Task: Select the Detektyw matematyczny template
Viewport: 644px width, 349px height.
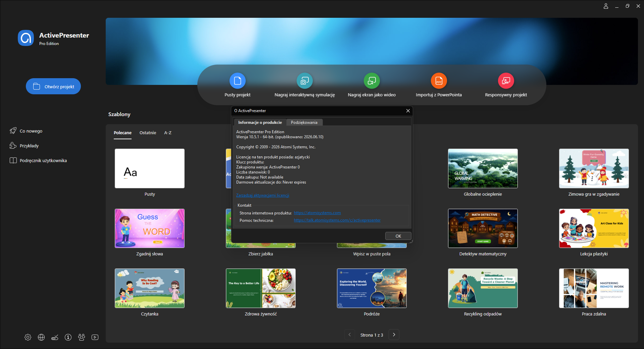Action: pyautogui.click(x=483, y=228)
